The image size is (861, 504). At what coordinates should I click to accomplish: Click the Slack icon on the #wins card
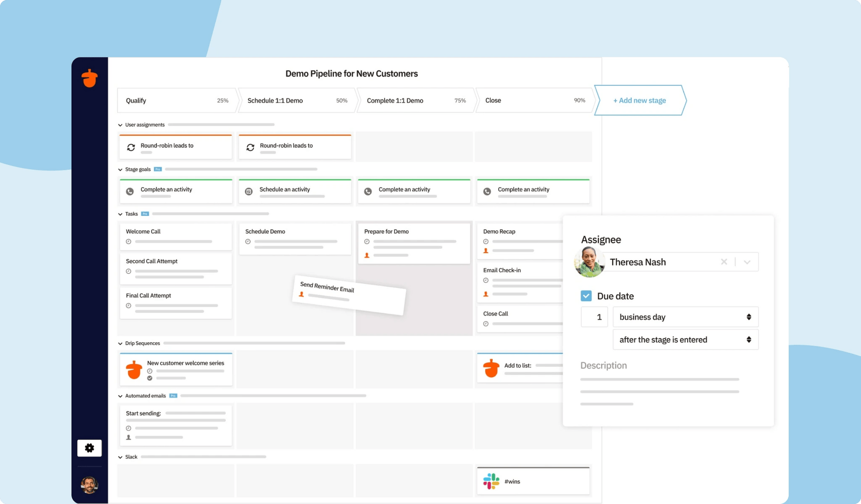[491, 481]
